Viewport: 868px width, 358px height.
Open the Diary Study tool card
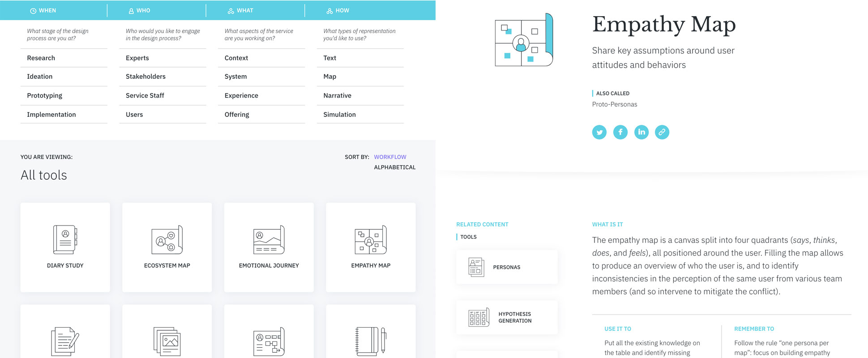click(x=65, y=247)
